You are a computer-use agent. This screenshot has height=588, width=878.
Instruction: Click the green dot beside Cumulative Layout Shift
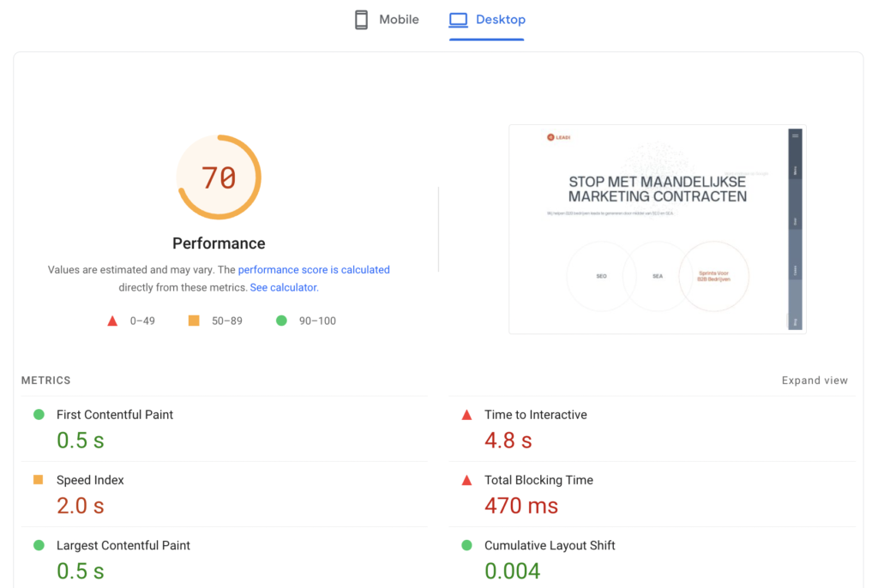[466, 545]
